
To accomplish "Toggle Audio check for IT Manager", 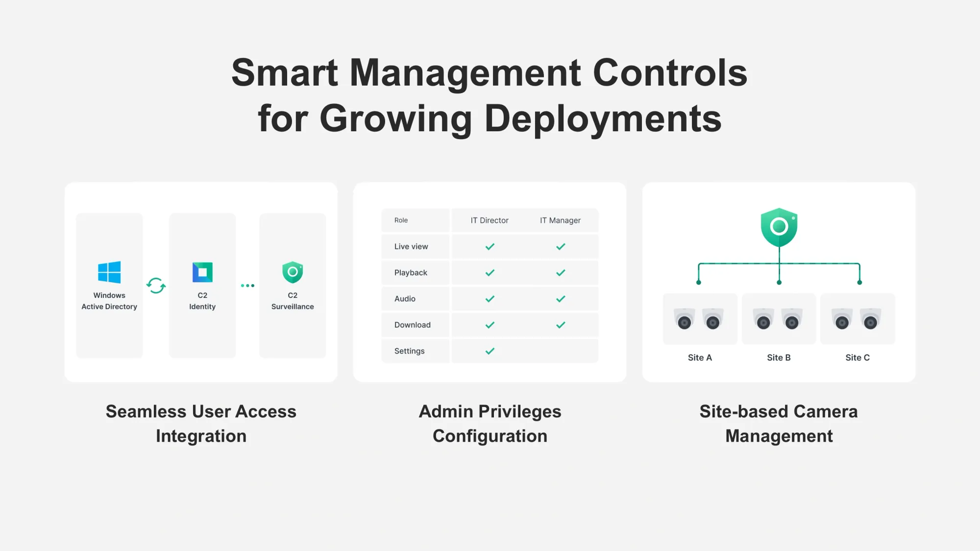I will (x=561, y=299).
